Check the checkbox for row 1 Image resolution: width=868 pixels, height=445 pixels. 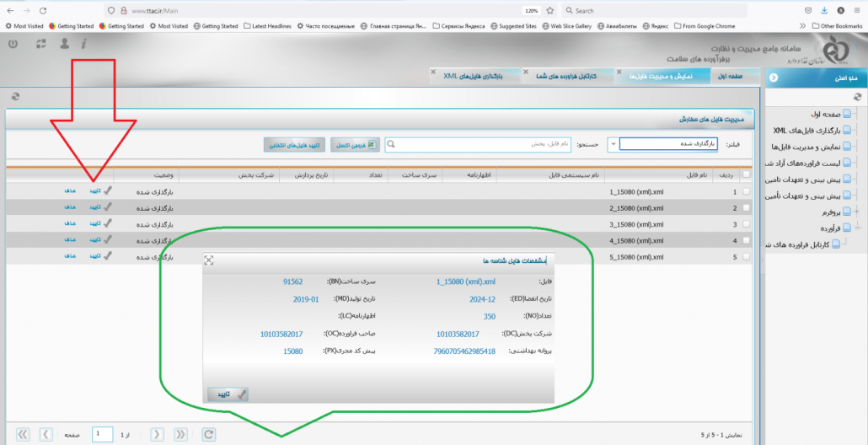click(x=747, y=191)
